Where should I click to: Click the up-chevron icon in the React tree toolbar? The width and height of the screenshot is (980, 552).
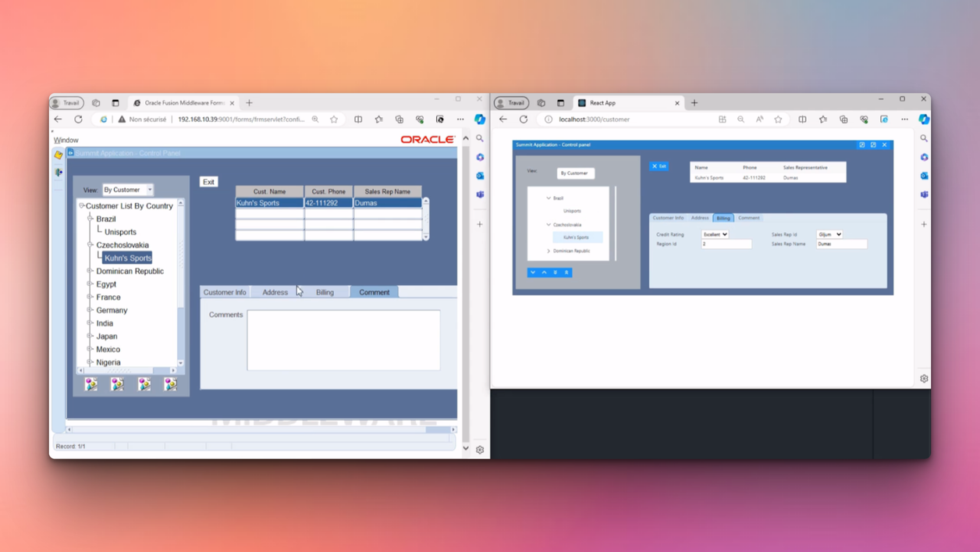(x=544, y=272)
